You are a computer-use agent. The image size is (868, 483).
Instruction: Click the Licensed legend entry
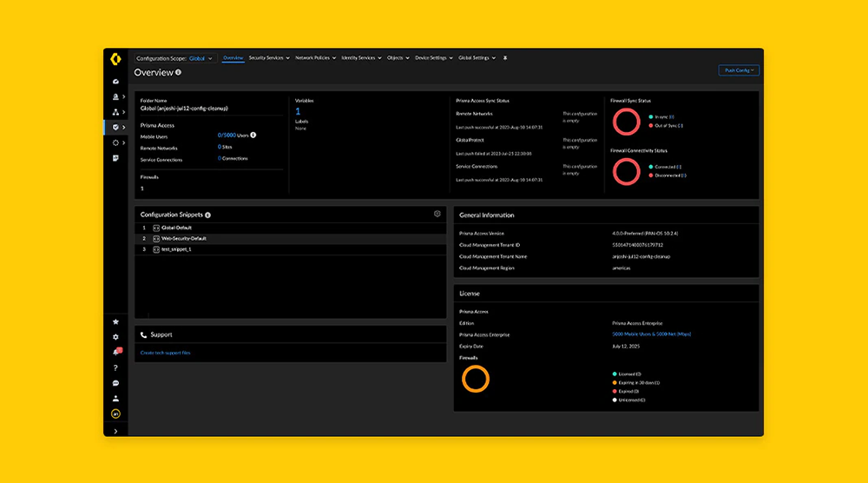(627, 374)
